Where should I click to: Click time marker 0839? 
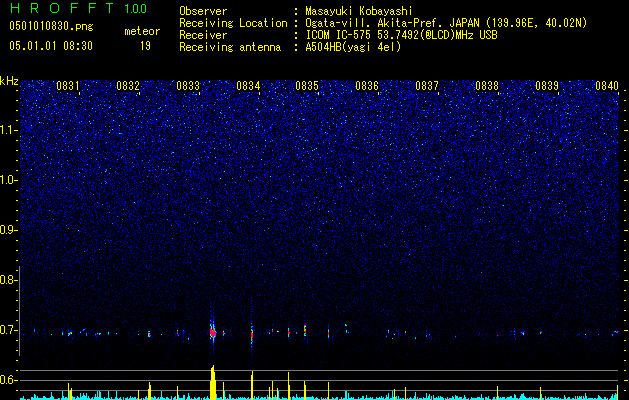coord(547,85)
